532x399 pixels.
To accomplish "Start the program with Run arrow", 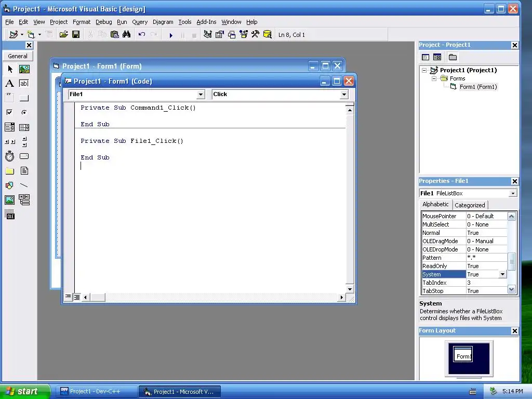I will (171, 35).
